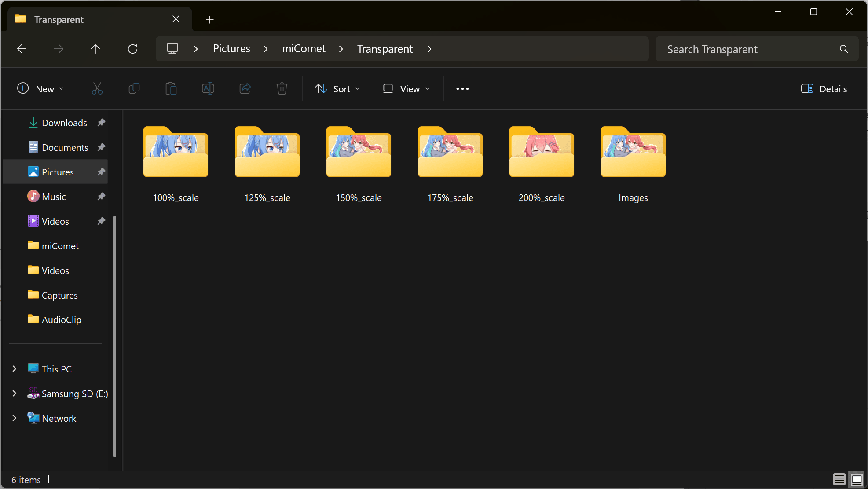The width and height of the screenshot is (868, 489).
Task: Click the PC monitor icon in address bar
Action: [172, 48]
